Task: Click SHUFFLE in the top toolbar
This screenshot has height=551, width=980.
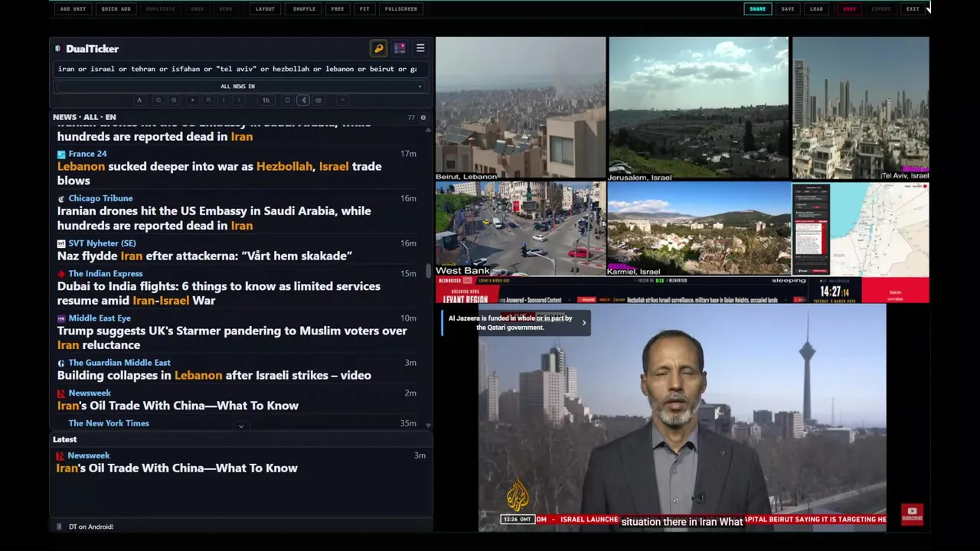Action: pos(304,9)
